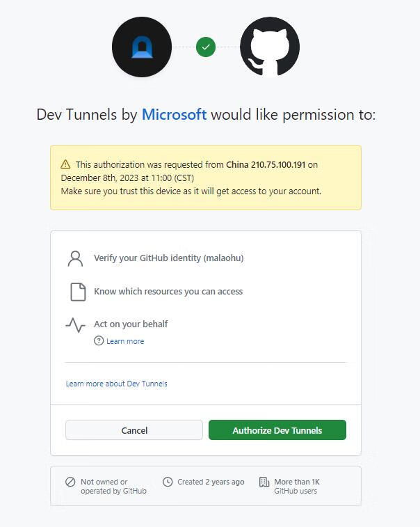Click the IP address 210.75.100.191 text
Viewport: 420px width, 527px height.
[x=278, y=165]
